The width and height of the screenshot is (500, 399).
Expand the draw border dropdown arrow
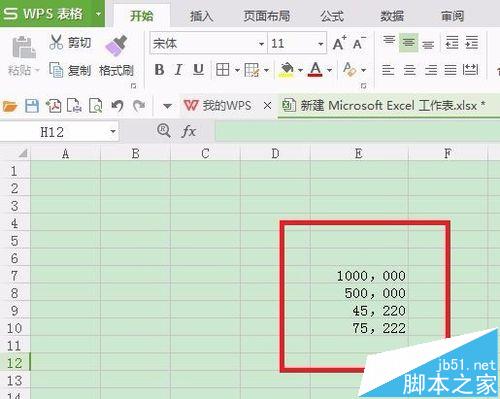266,70
